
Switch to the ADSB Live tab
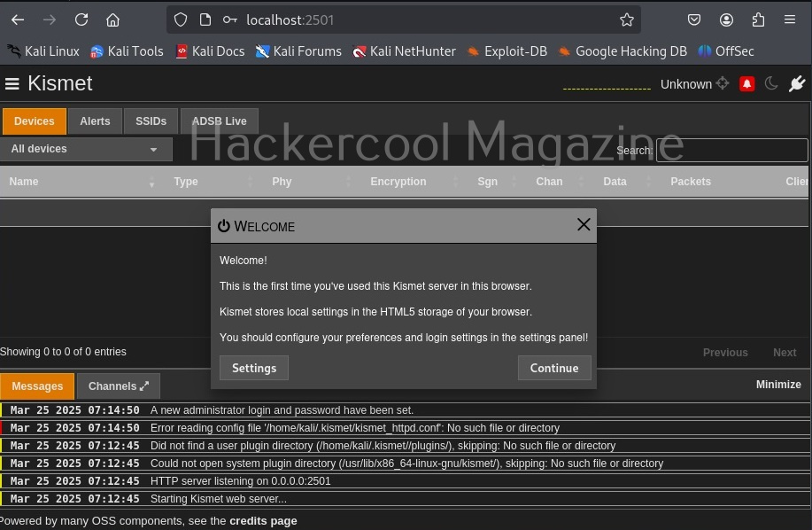point(219,121)
